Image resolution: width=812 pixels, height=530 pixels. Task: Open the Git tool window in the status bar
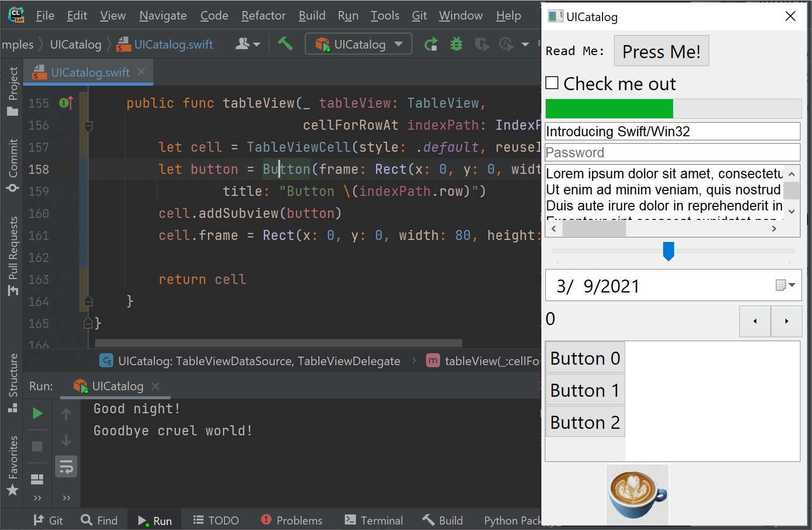pos(48,520)
